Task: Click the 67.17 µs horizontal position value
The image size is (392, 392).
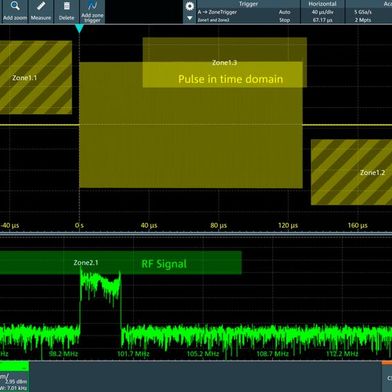Action: point(322,20)
